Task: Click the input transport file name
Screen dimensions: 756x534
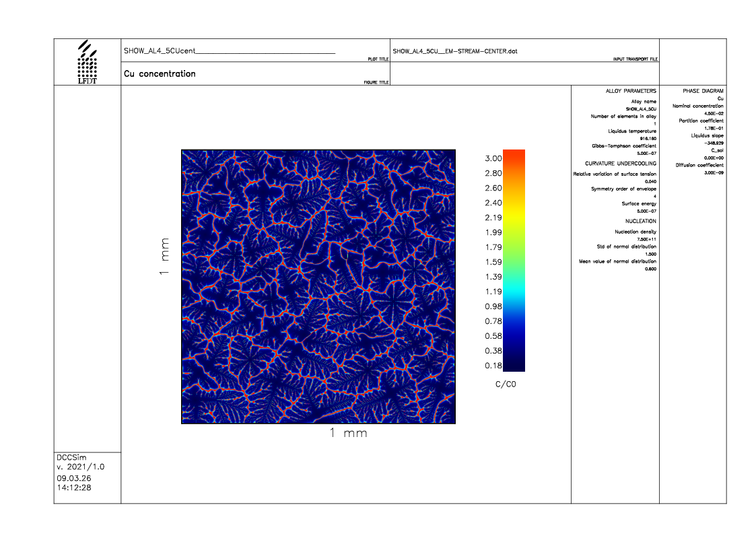Action: point(454,51)
